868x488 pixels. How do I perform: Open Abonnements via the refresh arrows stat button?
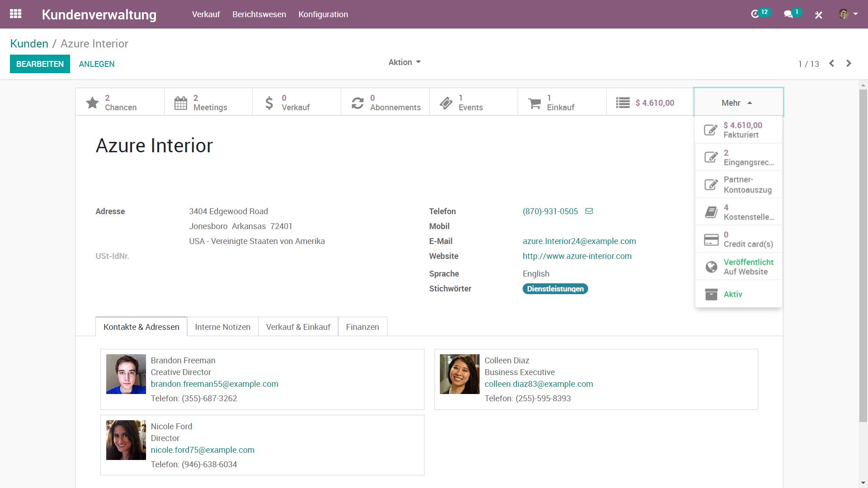385,103
